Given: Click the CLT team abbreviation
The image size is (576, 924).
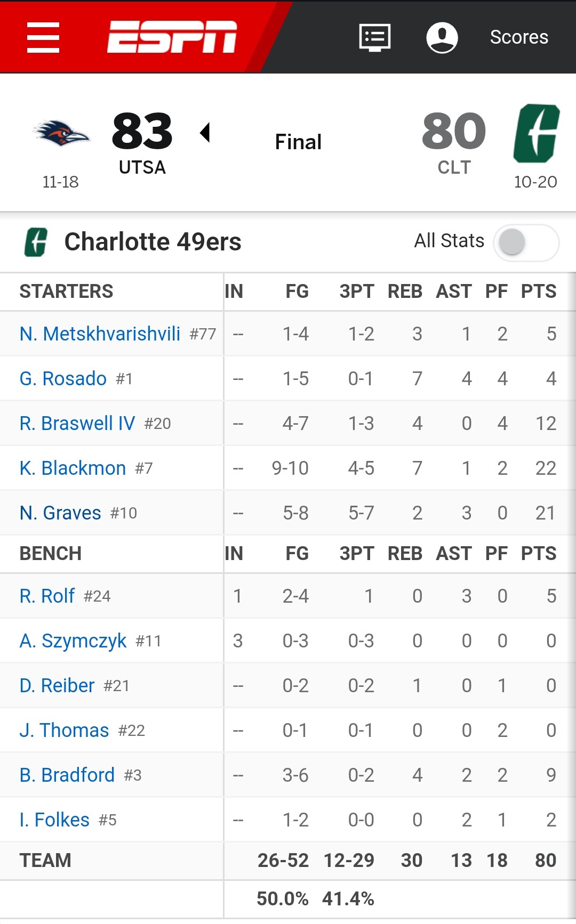Looking at the screenshot, I should (454, 167).
